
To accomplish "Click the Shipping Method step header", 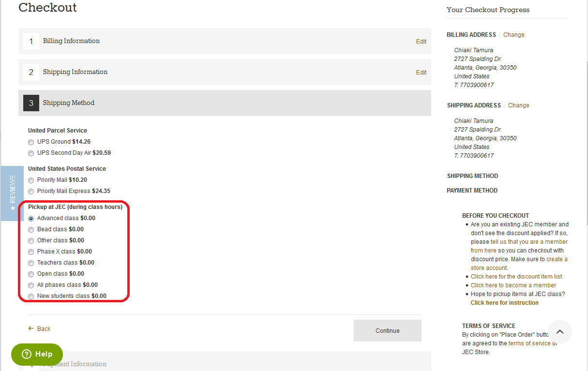I will click(69, 103).
